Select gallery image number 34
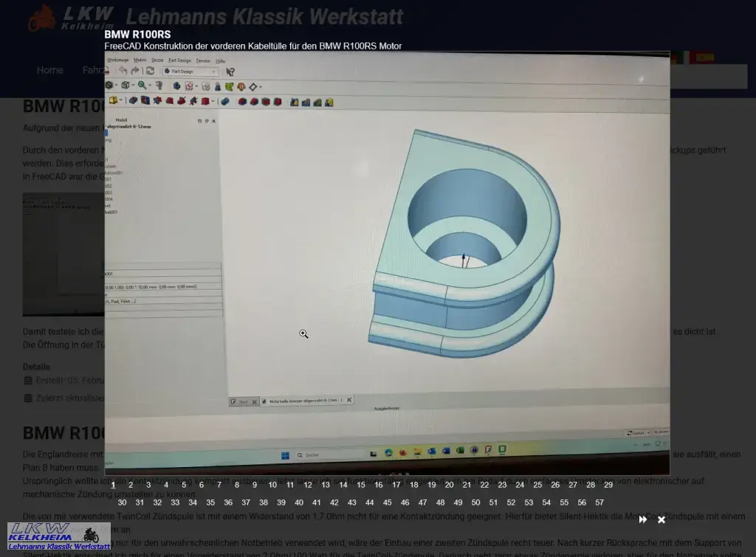Image resolution: width=756 pixels, height=557 pixels. [193, 502]
